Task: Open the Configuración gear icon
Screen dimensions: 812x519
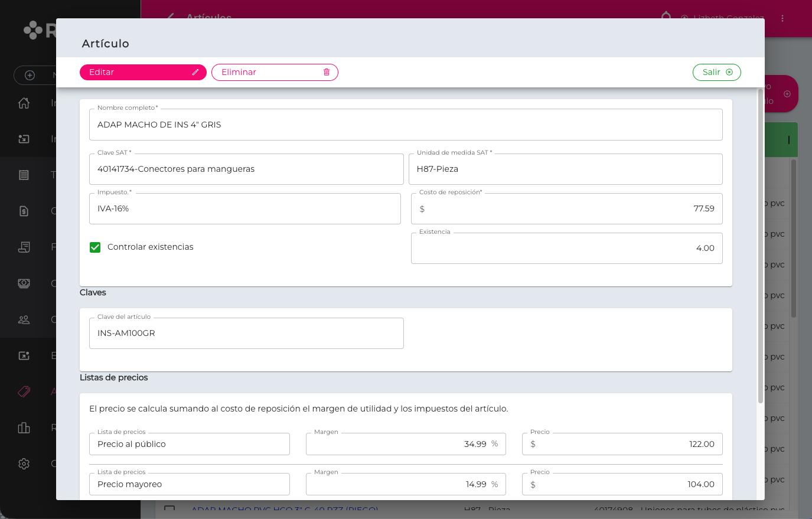Action: pos(24,463)
